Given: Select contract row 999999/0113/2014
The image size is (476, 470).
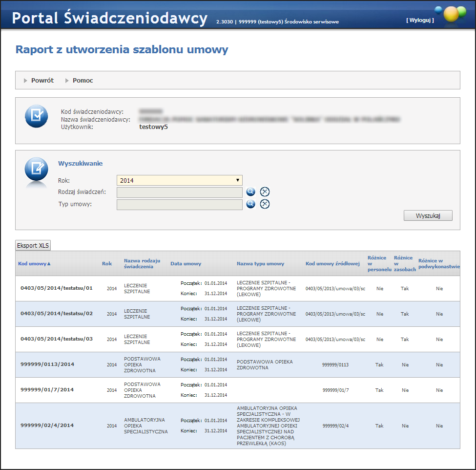Looking at the screenshot, I should pos(47,364).
